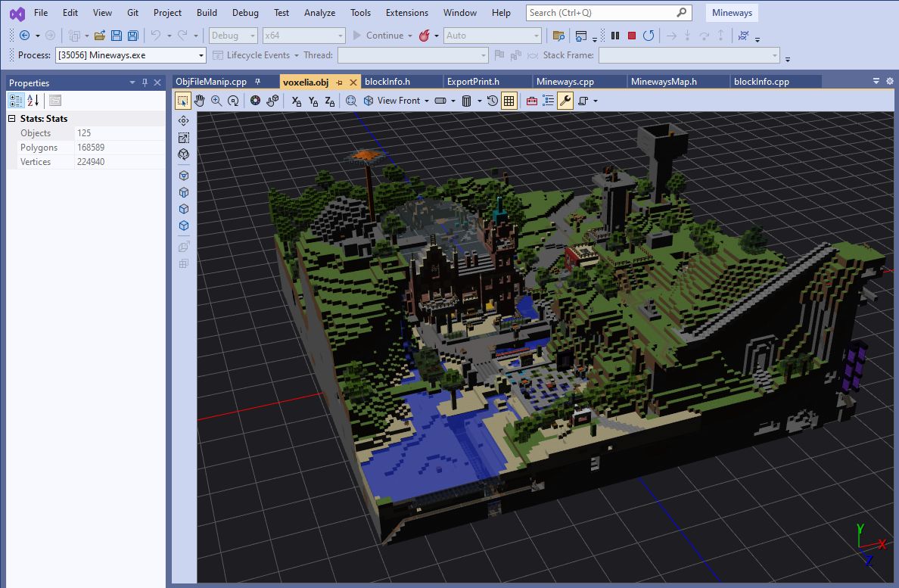Open the rendering style dropdown arrow

tap(453, 101)
